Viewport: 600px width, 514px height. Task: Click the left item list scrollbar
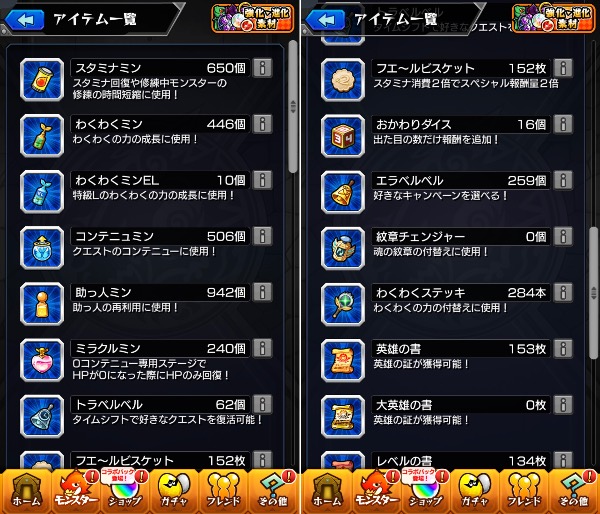pyautogui.click(x=293, y=107)
